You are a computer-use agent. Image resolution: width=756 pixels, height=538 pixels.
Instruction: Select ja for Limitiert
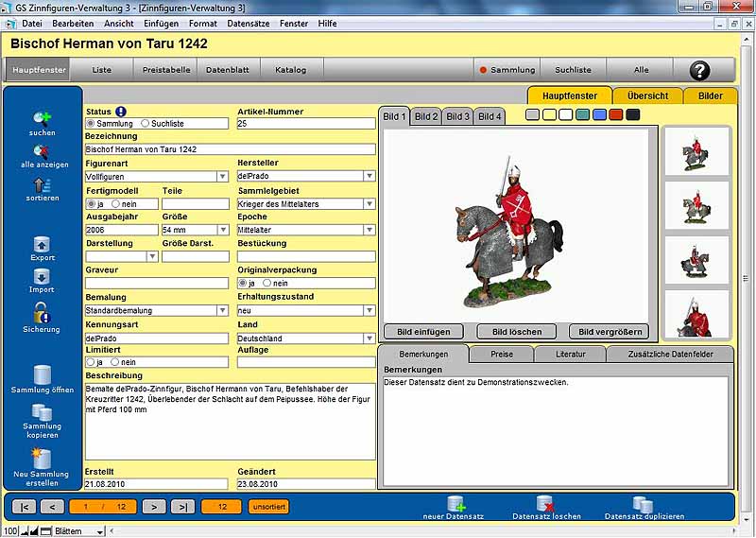pos(91,362)
